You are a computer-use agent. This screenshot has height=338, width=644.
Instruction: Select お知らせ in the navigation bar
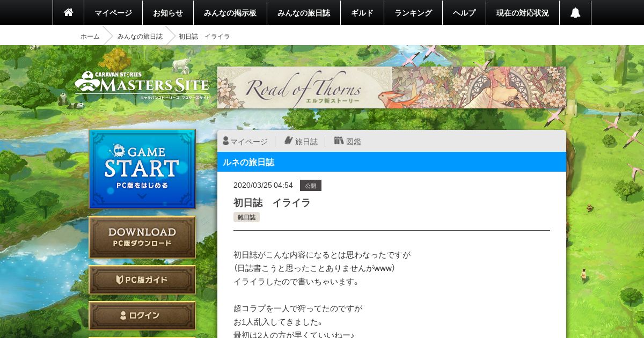pyautogui.click(x=168, y=12)
